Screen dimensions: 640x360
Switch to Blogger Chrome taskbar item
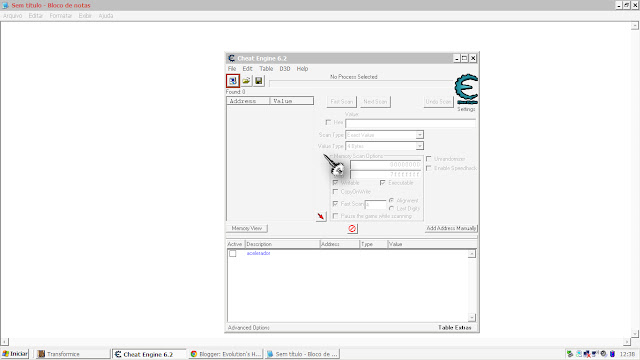[225, 354]
